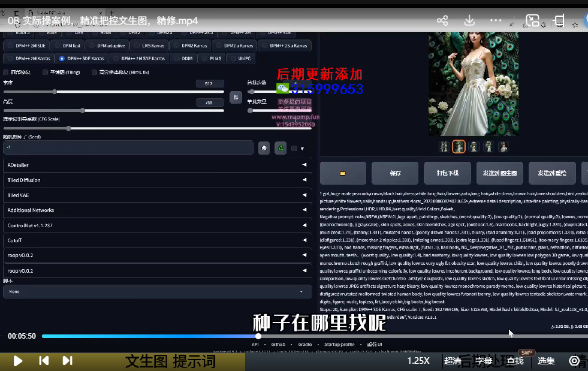Click the dice random seed button
The width and height of the screenshot is (588, 371).
[x=264, y=148]
